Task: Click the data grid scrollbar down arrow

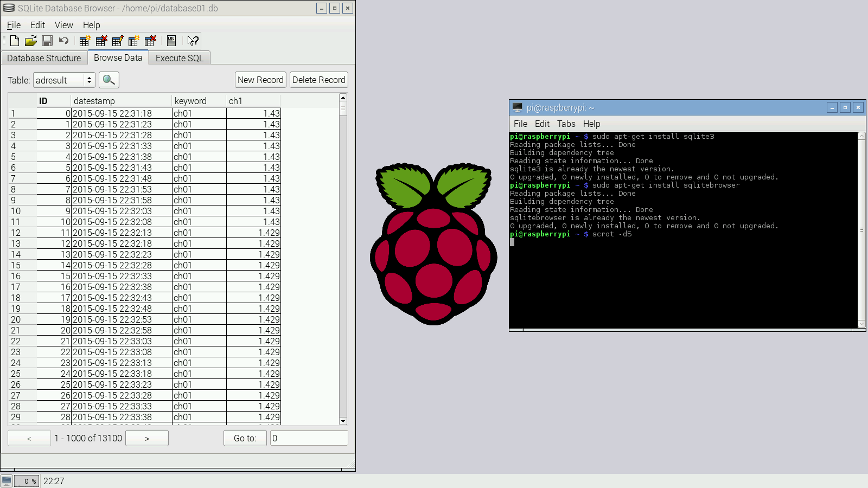Action: point(343,421)
